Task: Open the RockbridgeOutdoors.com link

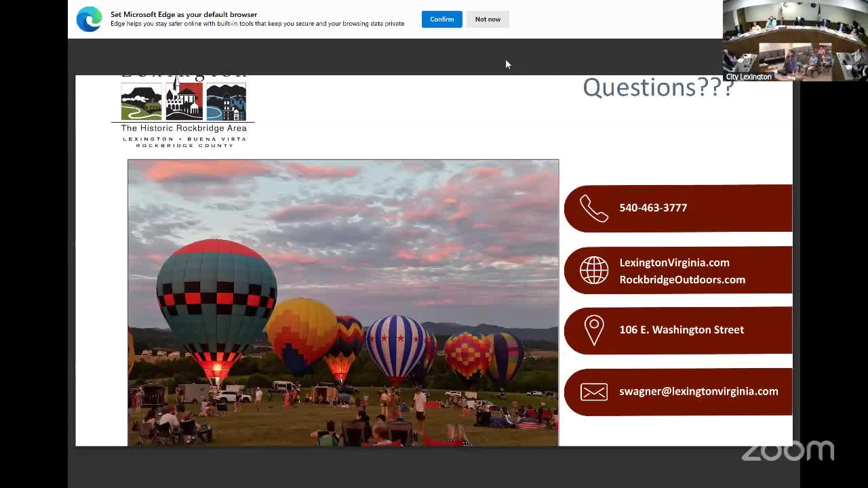Action: [682, 279]
